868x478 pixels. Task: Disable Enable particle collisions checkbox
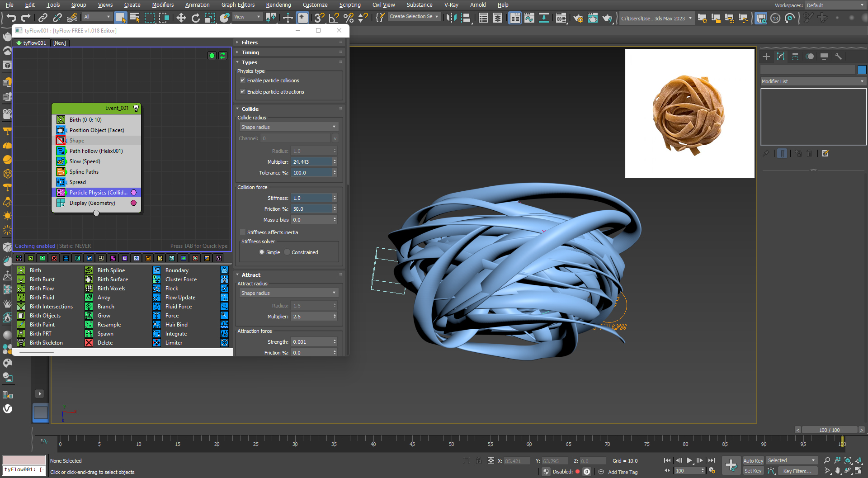click(243, 80)
